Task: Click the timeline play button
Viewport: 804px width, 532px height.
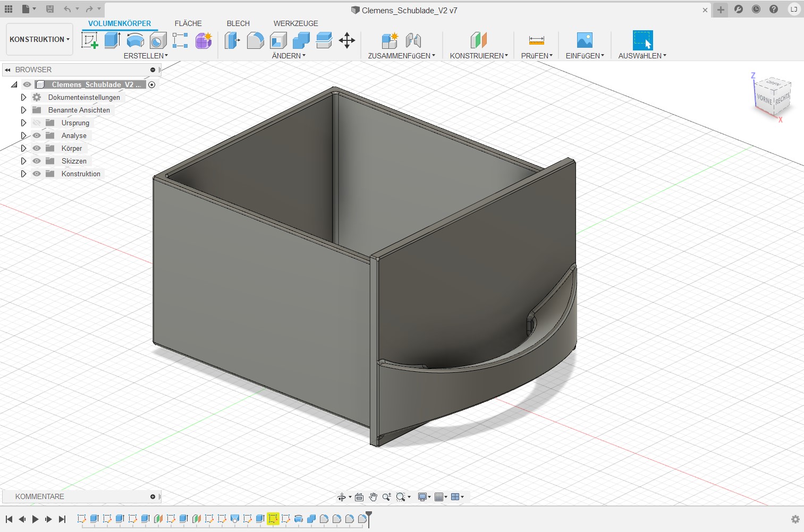Action: point(35,519)
